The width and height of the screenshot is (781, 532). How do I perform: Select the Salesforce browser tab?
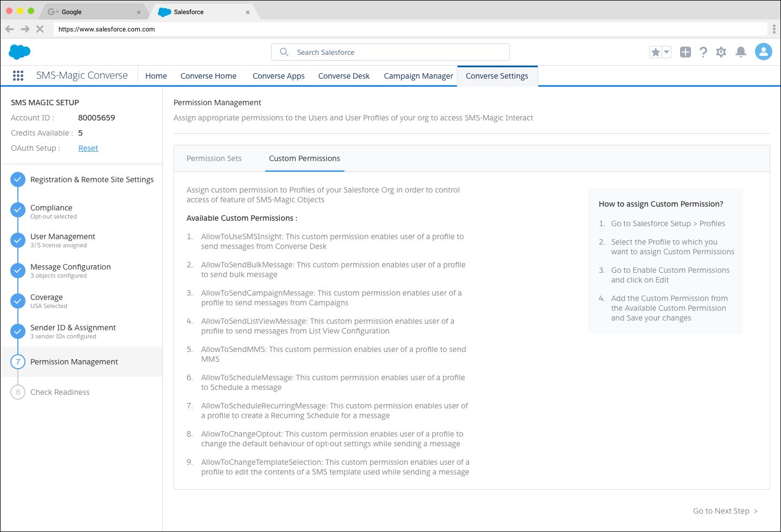203,12
